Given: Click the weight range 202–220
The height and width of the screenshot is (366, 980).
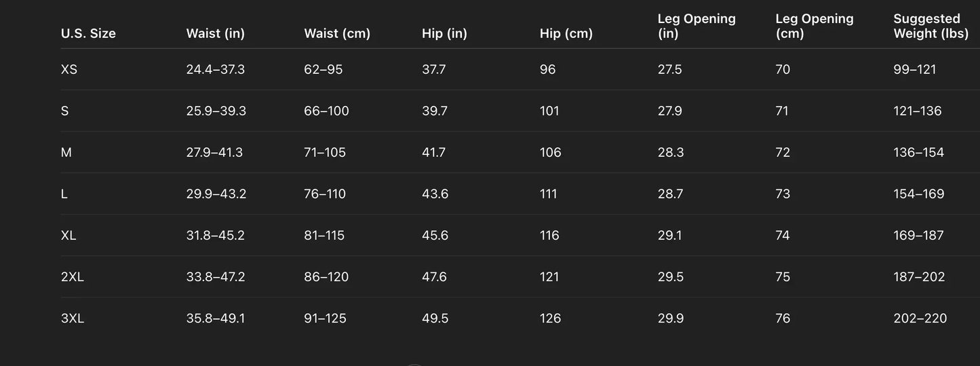Looking at the screenshot, I should point(920,318).
